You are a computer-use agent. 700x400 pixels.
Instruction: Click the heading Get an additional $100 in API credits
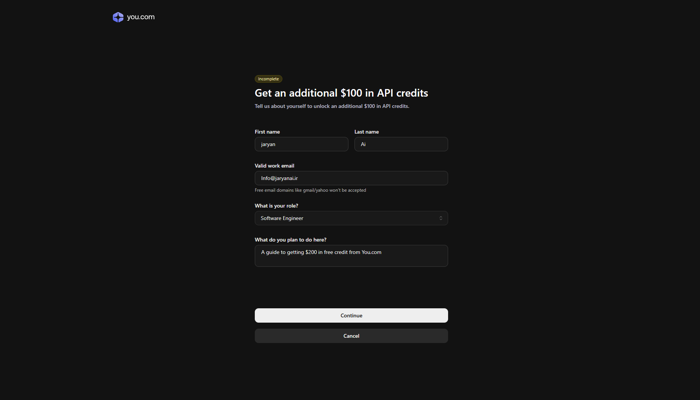[x=342, y=93]
